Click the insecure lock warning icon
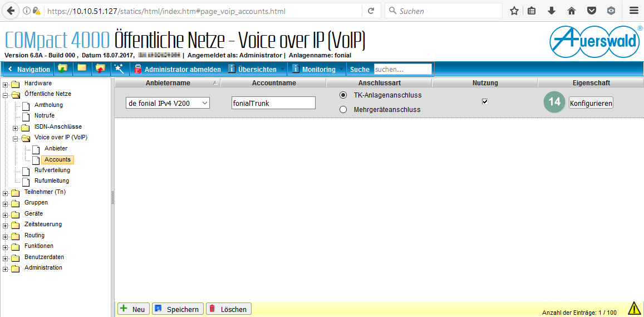The image size is (644, 317). pos(37,11)
